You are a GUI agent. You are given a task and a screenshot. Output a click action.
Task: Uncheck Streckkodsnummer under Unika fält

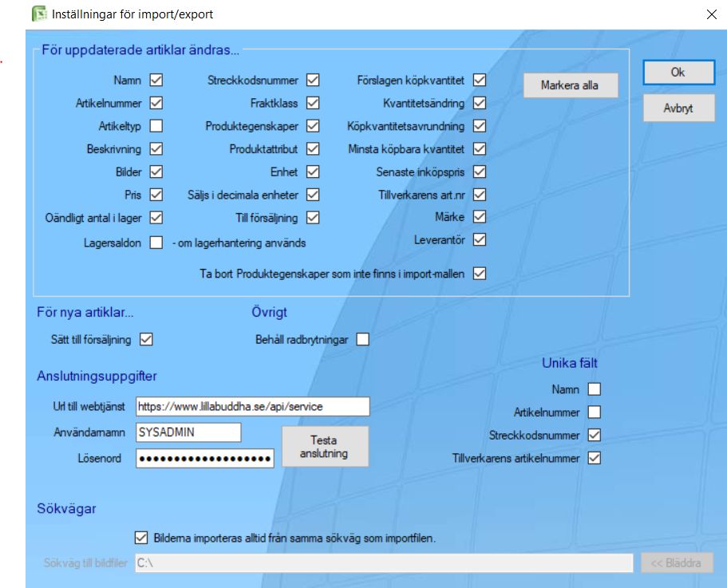click(x=595, y=435)
